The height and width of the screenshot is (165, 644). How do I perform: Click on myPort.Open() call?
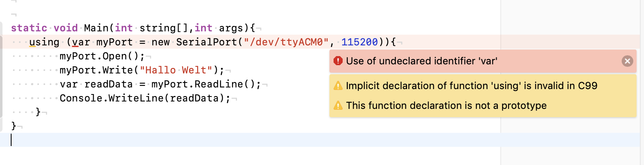102,56
